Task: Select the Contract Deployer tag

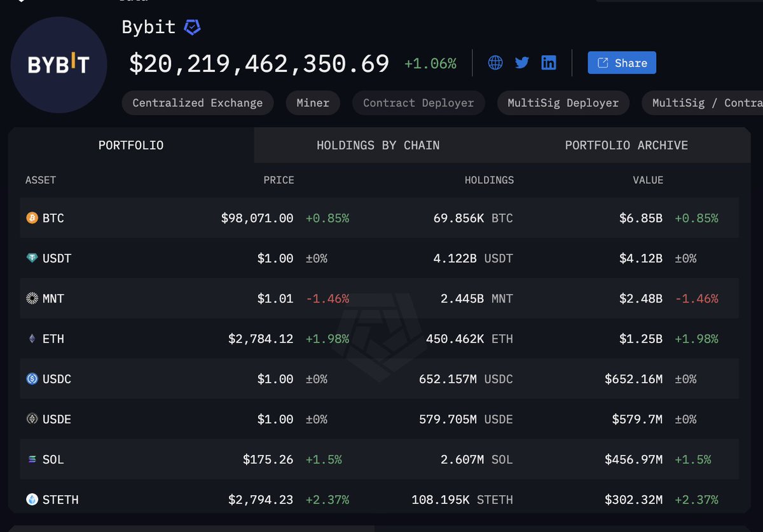Action: point(418,103)
